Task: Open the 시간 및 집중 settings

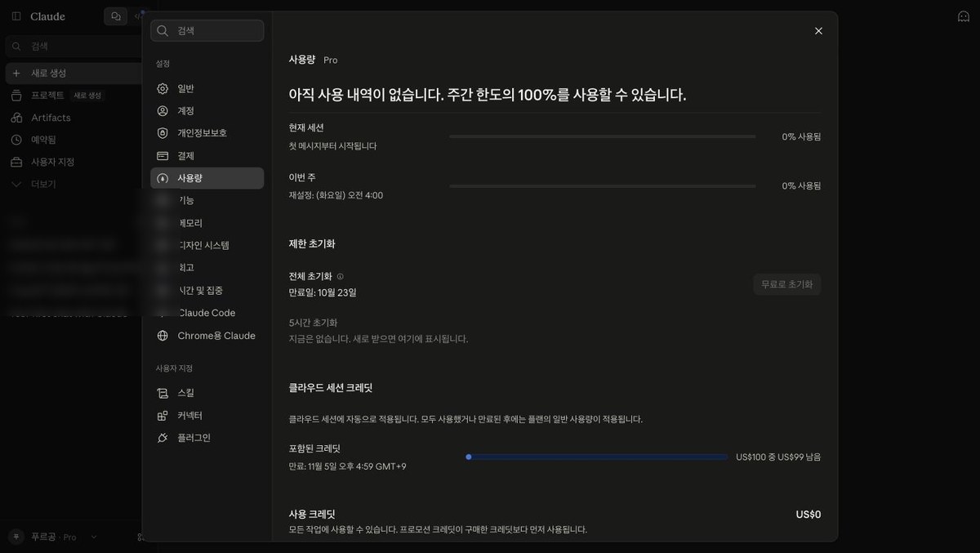Action: point(207,290)
